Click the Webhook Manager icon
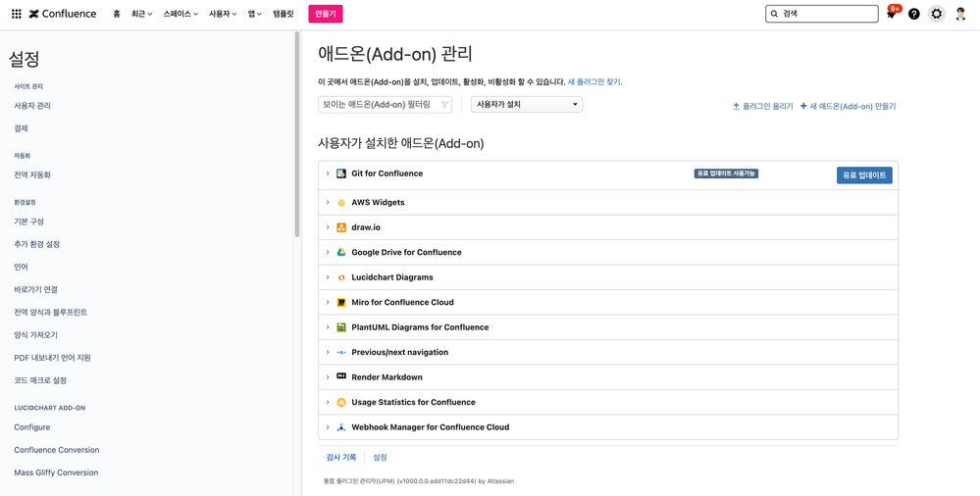Viewport: 980px width, 496px height. 341,427
